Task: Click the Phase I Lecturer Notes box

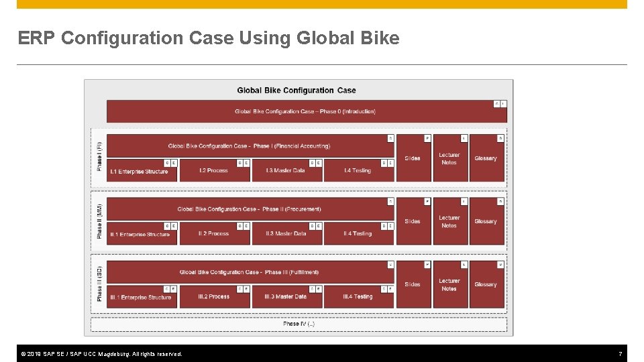Action: click(x=451, y=158)
